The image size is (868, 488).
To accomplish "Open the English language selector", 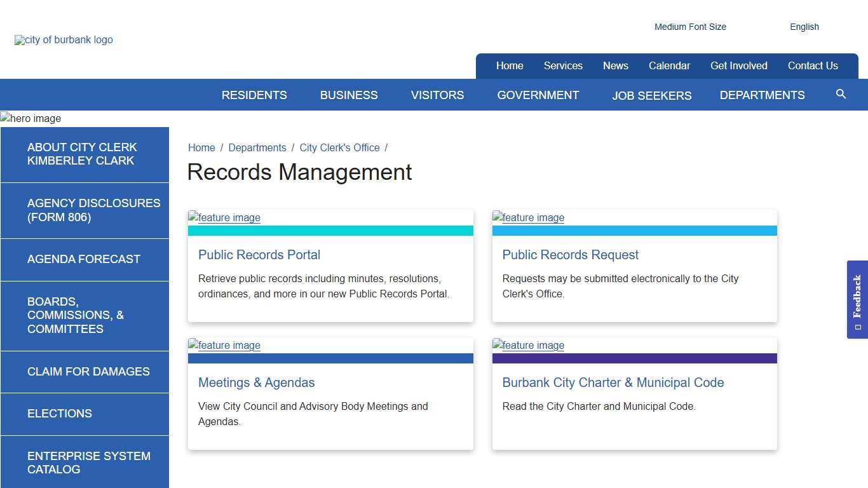I will coord(804,27).
